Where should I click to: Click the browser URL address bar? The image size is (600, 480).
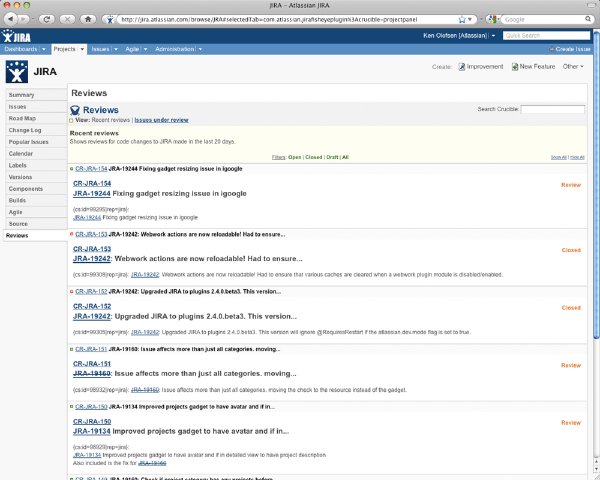tap(285, 19)
